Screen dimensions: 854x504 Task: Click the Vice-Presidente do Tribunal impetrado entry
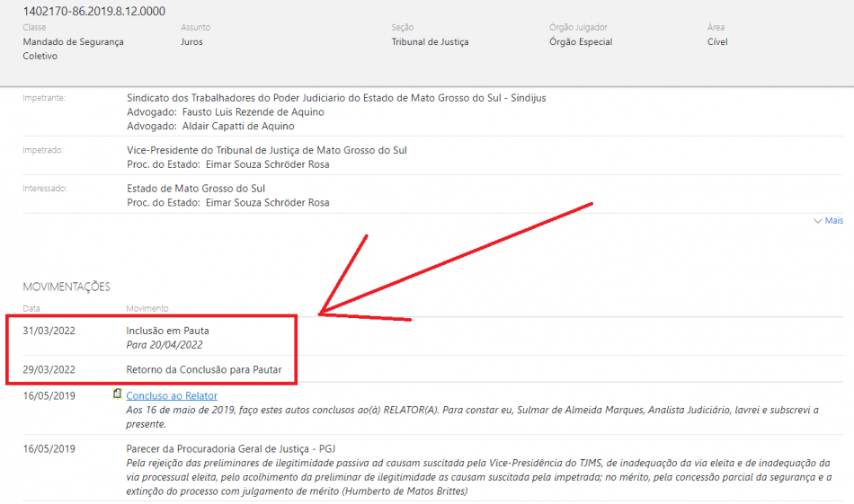(267, 150)
